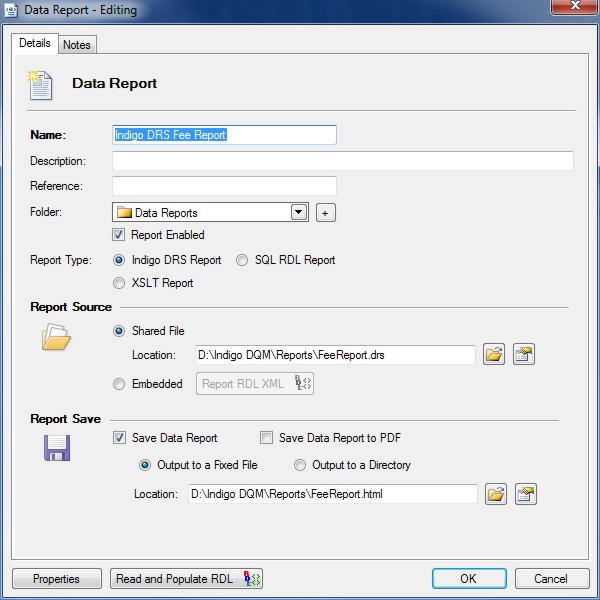The image size is (600, 600).
Task: Enable Save Data Report to PDF
Action: 266,437
